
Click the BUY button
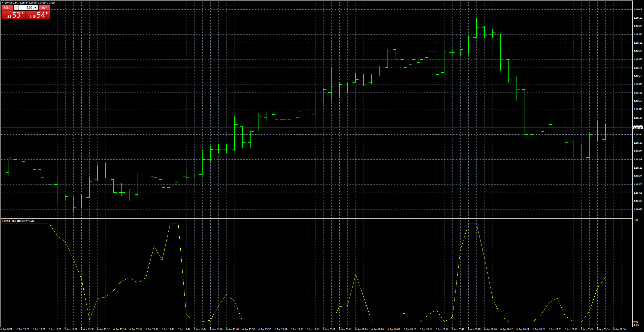(44, 8)
